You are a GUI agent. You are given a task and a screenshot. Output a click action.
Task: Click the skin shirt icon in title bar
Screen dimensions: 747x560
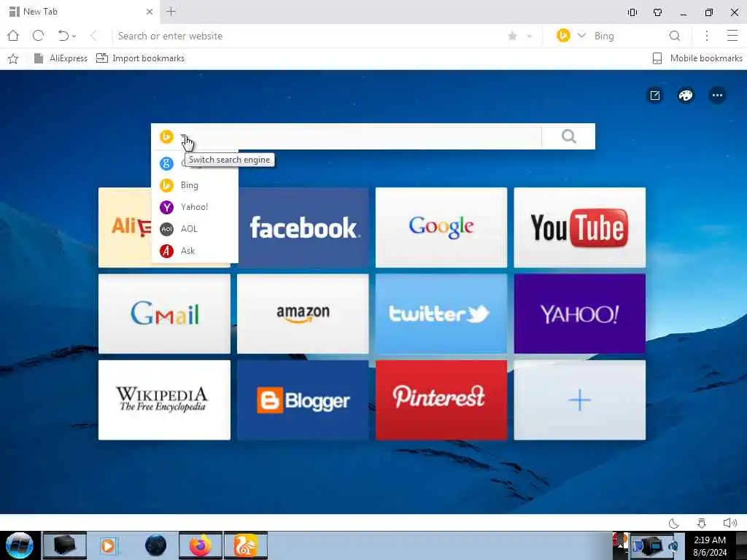click(x=657, y=12)
